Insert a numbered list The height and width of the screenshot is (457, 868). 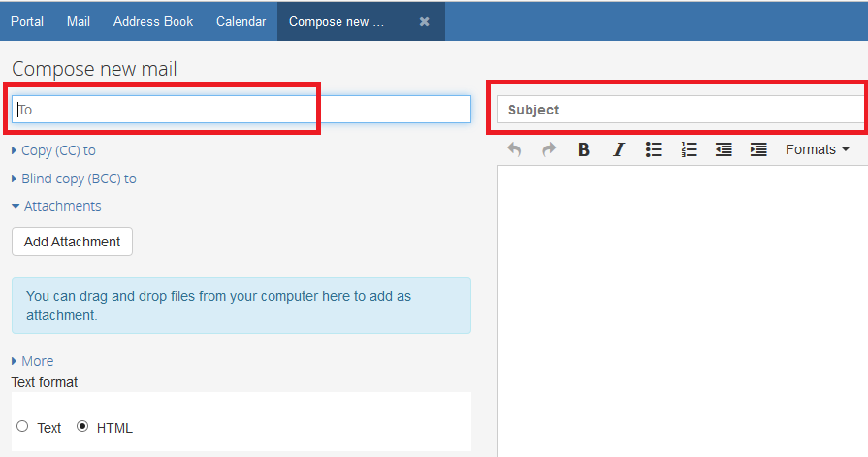pyautogui.click(x=689, y=149)
